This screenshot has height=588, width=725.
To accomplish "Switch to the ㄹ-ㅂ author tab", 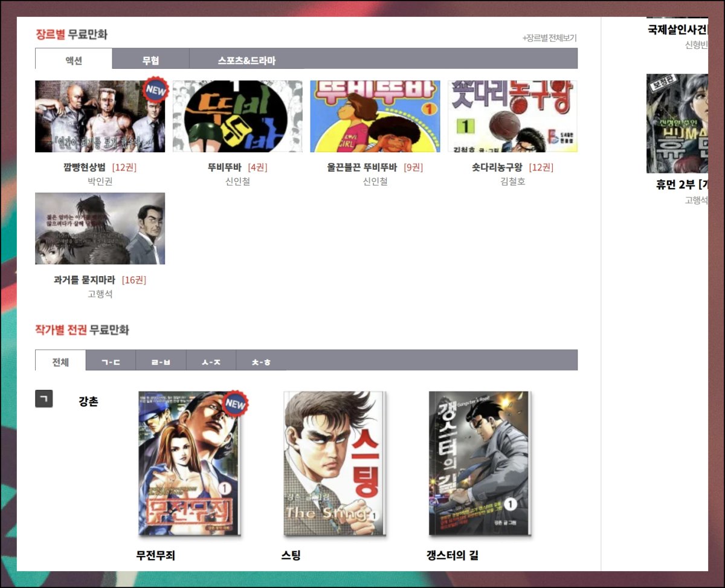I will click(x=161, y=361).
